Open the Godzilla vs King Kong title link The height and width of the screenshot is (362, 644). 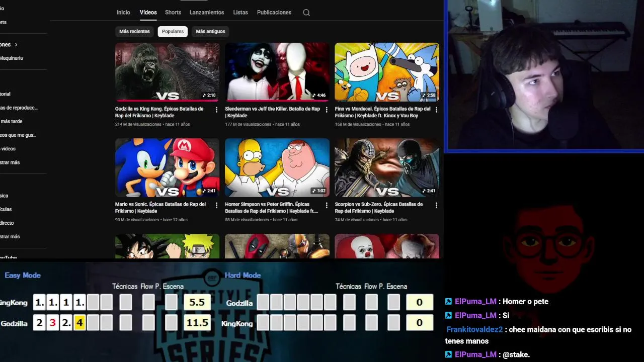click(159, 112)
